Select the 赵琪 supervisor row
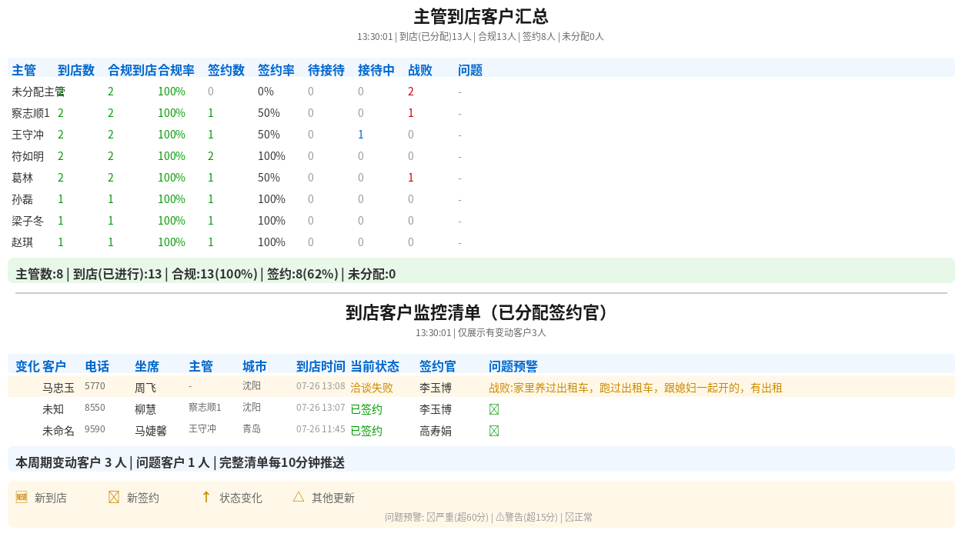This screenshot has height=560, width=962. pyautogui.click(x=481, y=242)
